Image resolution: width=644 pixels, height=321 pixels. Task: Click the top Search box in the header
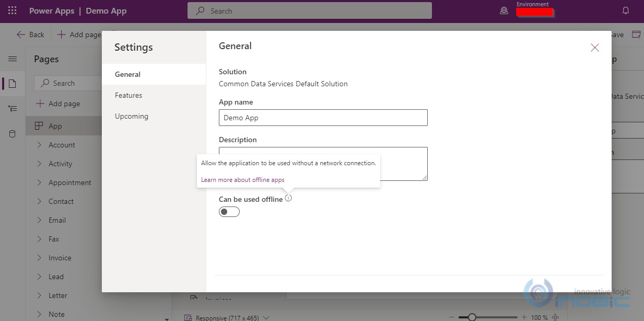tap(310, 10)
